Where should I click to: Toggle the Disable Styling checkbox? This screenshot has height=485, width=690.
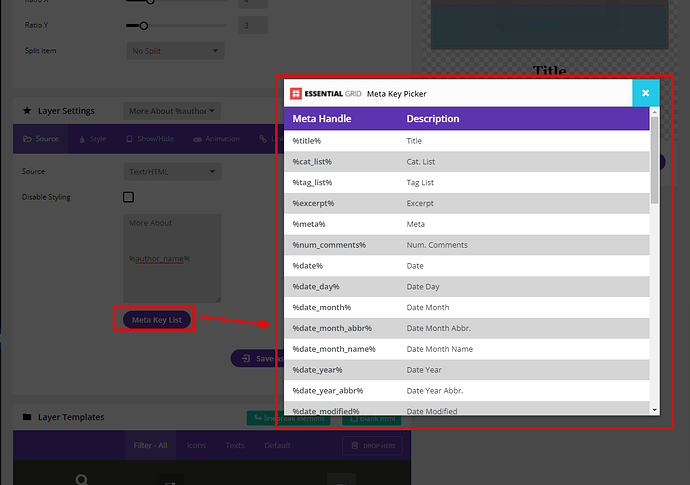pos(128,197)
